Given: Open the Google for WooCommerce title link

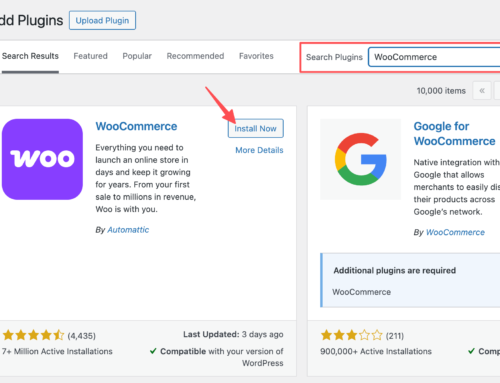Looking at the screenshot, I should point(454,134).
